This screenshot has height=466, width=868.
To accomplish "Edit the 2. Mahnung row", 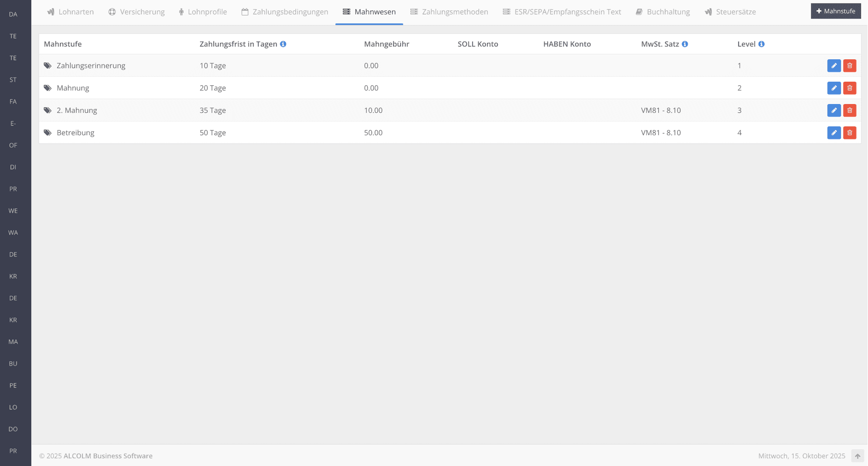I will [834, 110].
